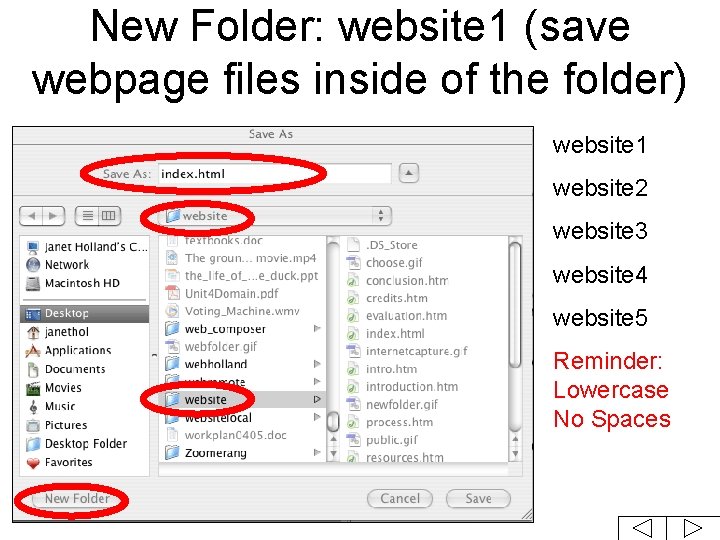Select Favorites heart in the sidebar

60,462
